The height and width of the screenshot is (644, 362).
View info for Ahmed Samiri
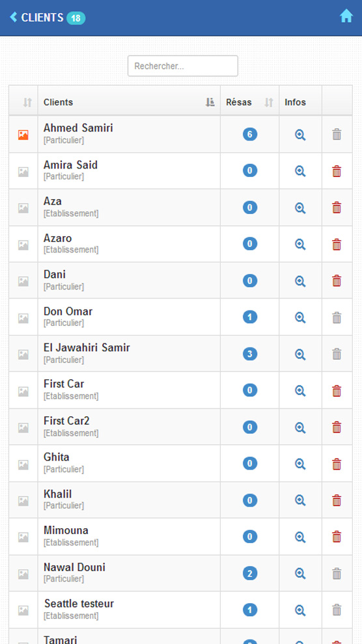click(300, 135)
